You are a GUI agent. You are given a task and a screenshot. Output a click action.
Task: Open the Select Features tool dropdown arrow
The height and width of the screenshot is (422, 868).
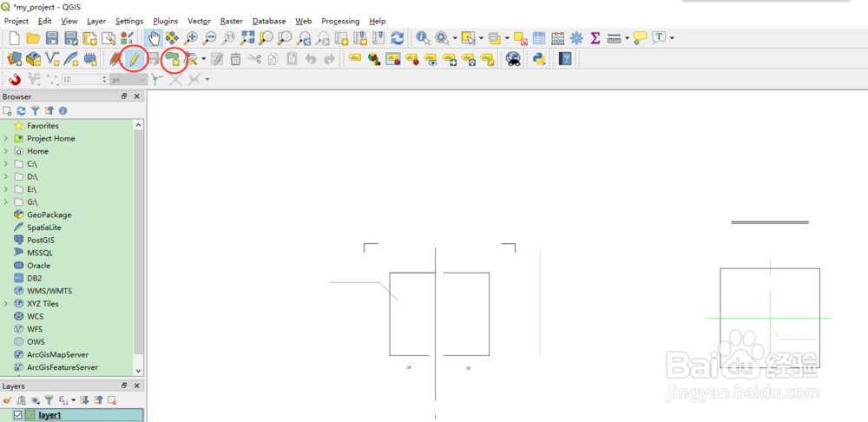click(481, 37)
